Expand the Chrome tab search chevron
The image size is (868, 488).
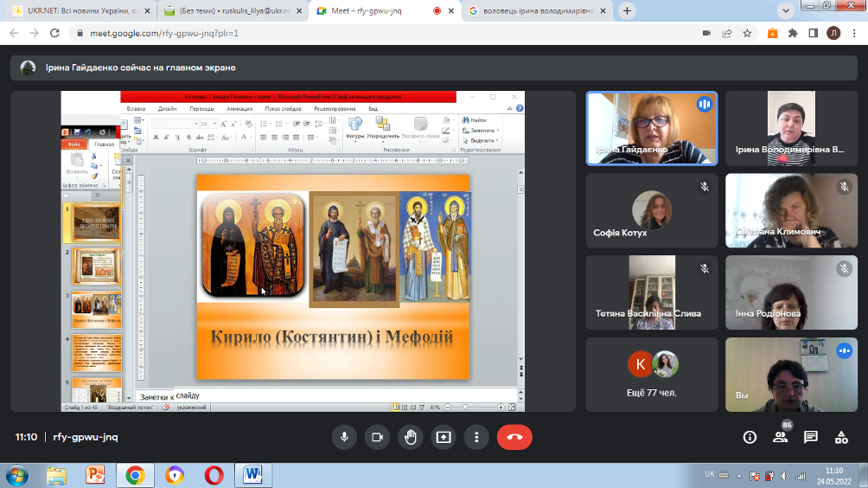pos(786,11)
